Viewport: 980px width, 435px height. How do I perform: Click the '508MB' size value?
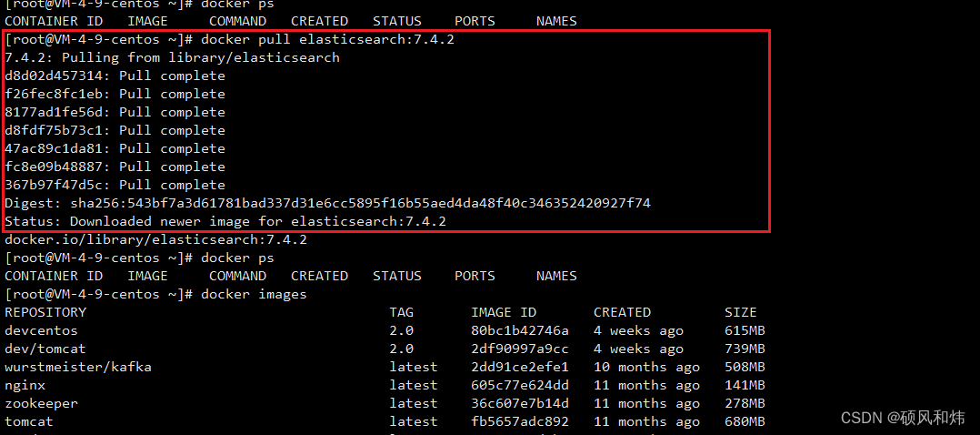[x=745, y=366]
